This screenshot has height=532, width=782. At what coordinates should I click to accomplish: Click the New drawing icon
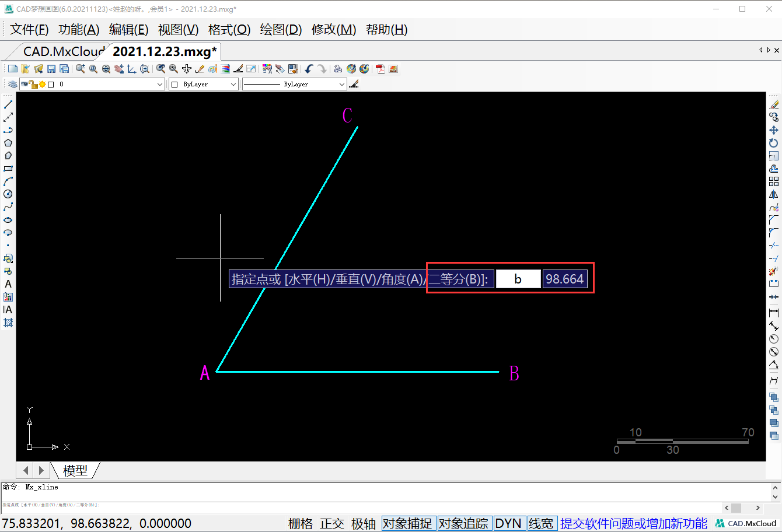coord(12,69)
